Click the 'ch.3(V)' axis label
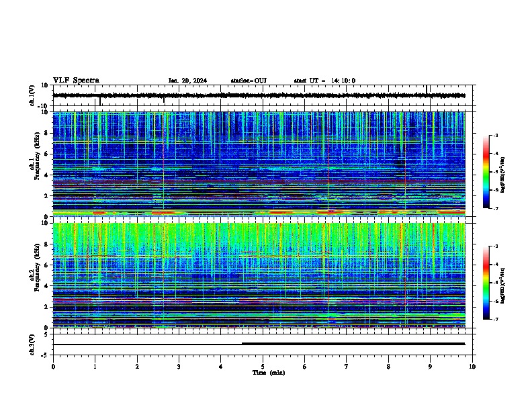 (32, 345)
